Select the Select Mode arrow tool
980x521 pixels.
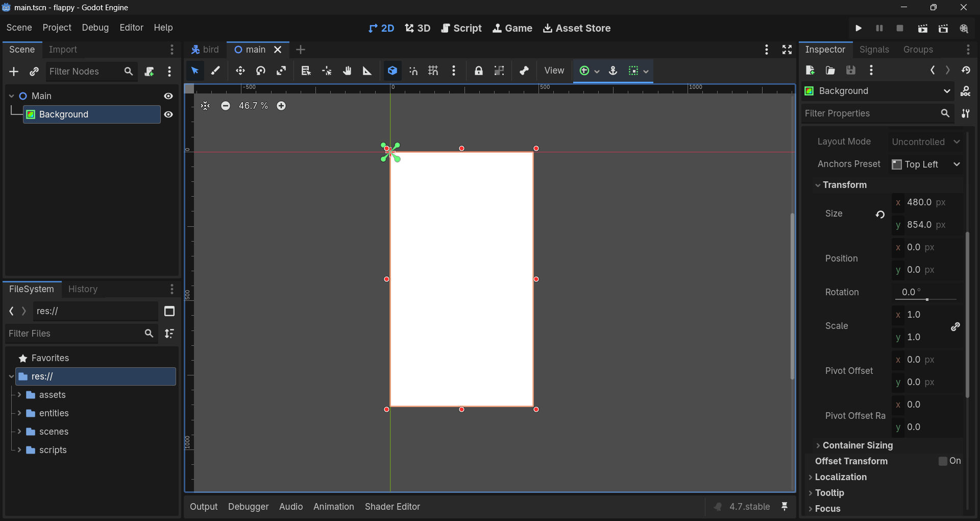(x=194, y=71)
